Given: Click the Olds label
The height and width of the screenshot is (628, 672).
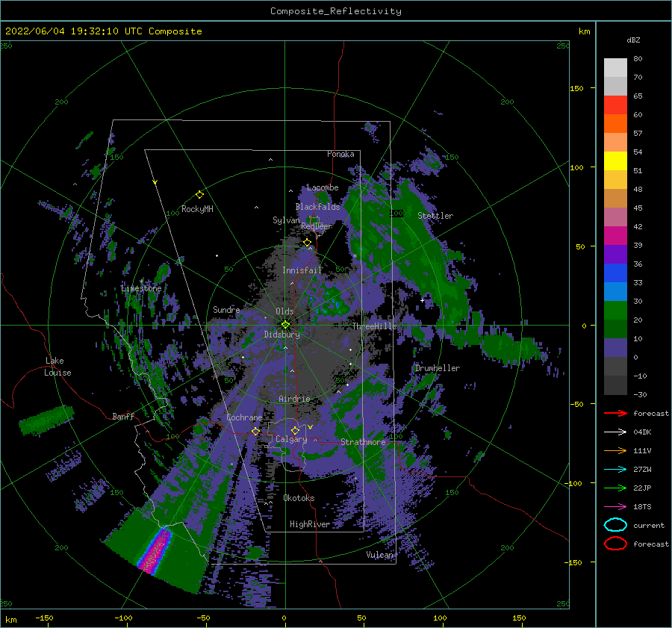Looking at the screenshot, I should tap(284, 311).
